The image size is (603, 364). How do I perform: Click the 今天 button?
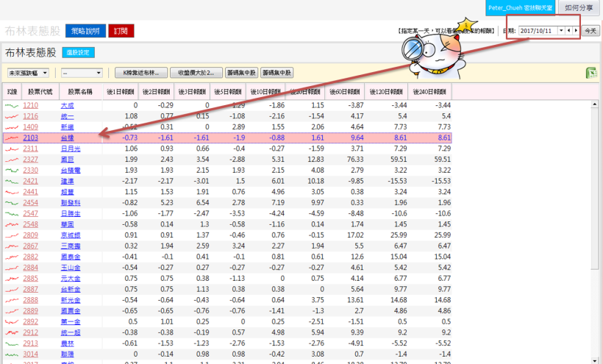pos(590,31)
